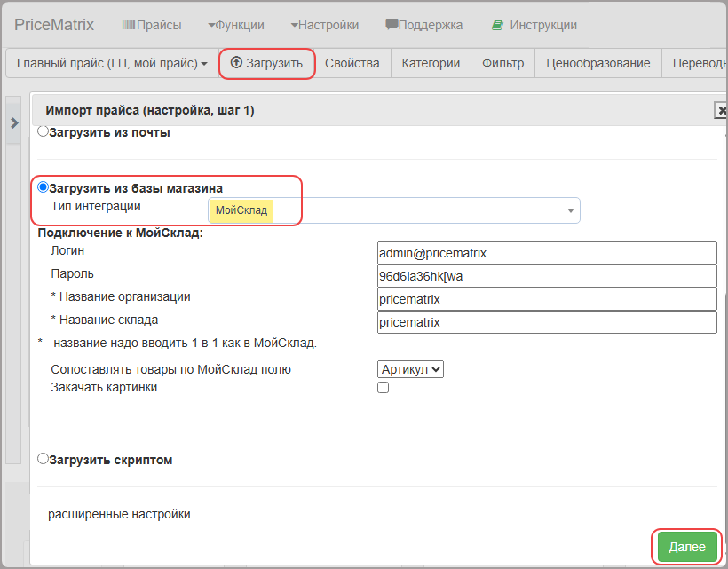728x569 pixels.
Task: Expand расширенные настройки link
Action: coord(124,514)
